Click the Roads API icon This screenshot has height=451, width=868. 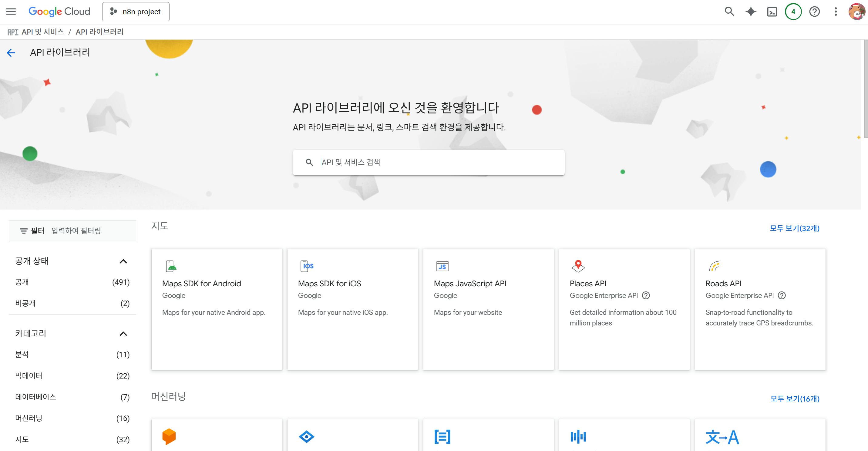point(714,266)
